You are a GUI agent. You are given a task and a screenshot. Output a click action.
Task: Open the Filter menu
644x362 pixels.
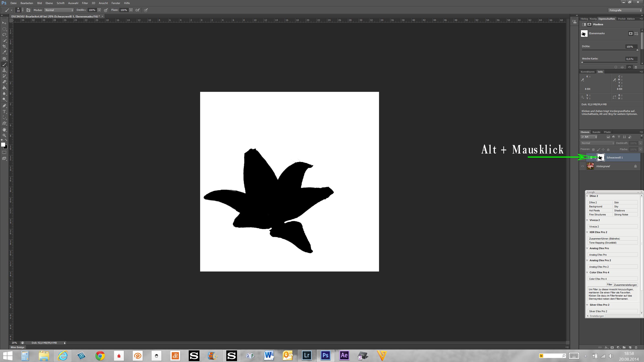85,3
